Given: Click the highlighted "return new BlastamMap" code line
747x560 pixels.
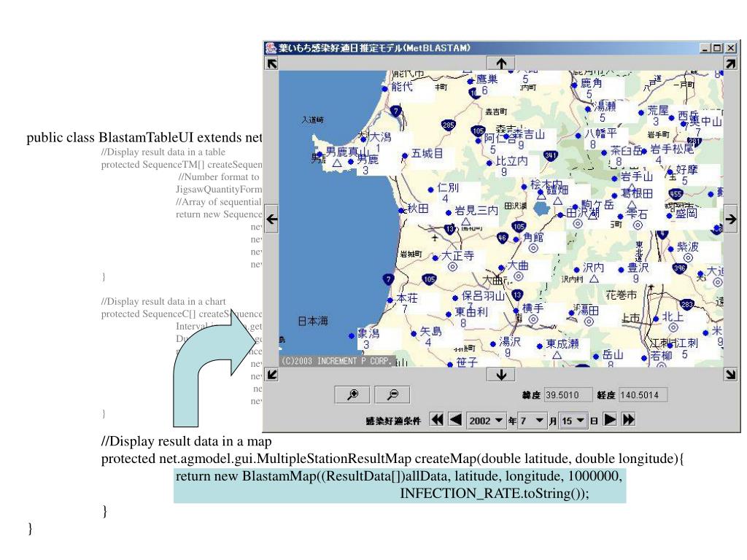Looking at the screenshot, I should [x=399, y=475].
